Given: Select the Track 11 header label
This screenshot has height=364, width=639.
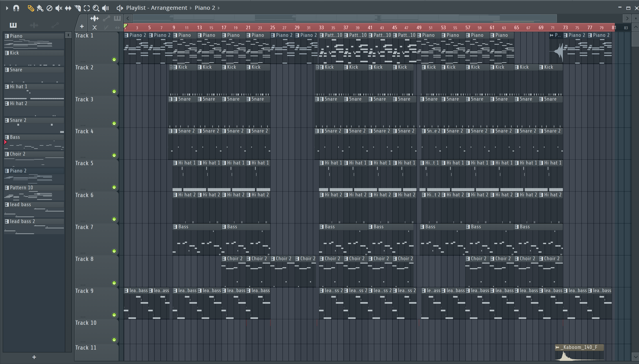Looking at the screenshot, I should 86,348.
